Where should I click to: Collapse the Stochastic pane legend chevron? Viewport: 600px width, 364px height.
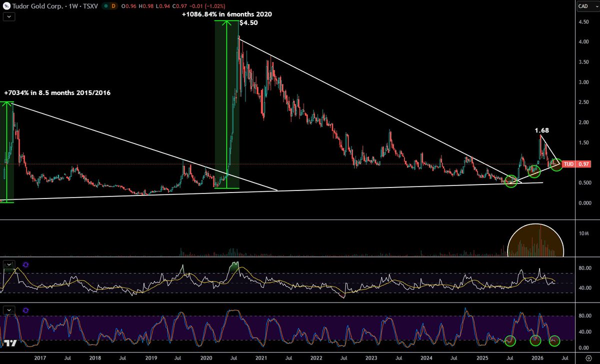pyautogui.click(x=9, y=309)
